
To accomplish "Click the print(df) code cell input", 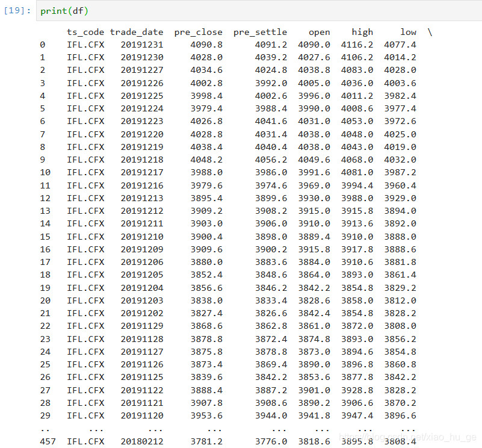I will coord(259,11).
